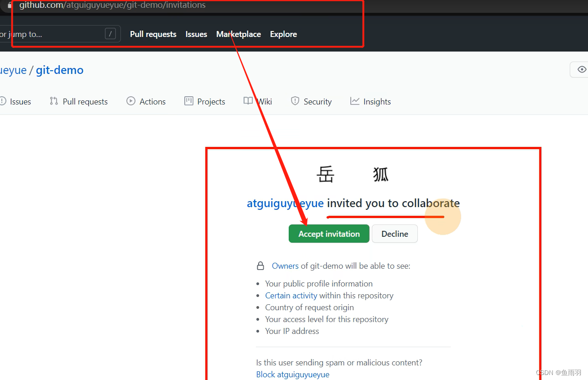Click text 'Country of request origin'
Screen dimensions: 588x380
[x=309, y=307]
